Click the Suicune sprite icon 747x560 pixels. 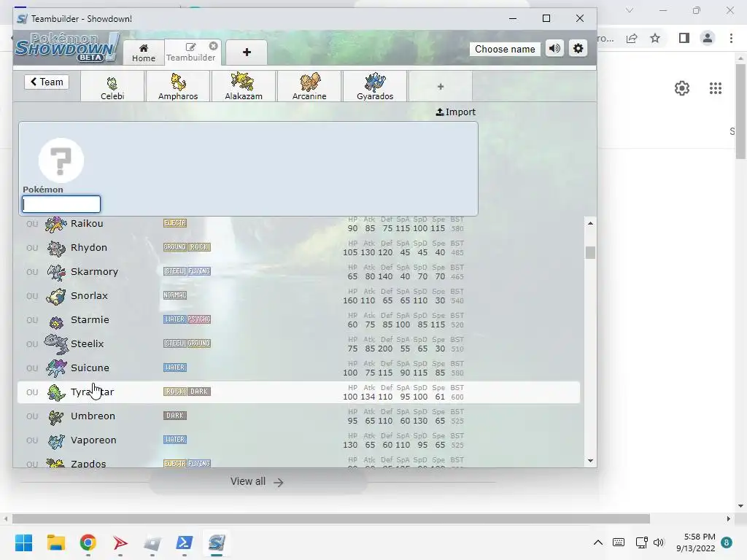click(55, 368)
